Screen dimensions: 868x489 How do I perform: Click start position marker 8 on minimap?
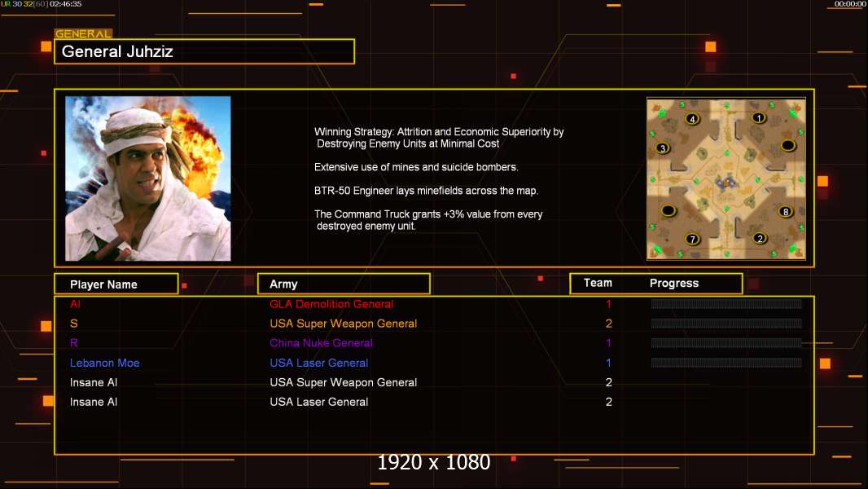click(x=786, y=212)
